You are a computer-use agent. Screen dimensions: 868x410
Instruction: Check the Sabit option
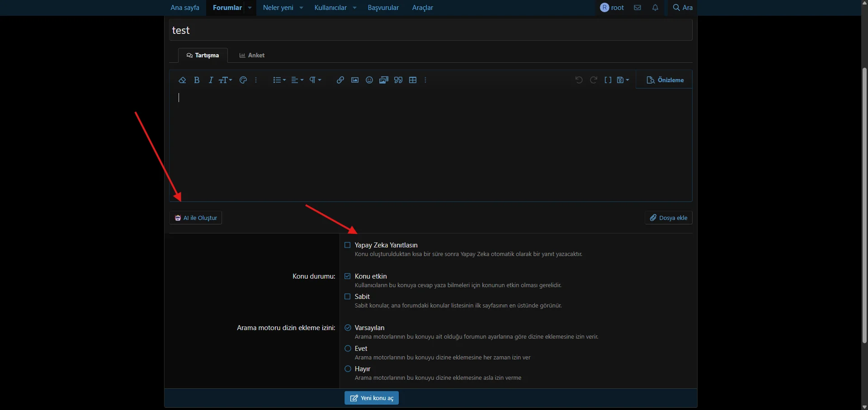(348, 297)
